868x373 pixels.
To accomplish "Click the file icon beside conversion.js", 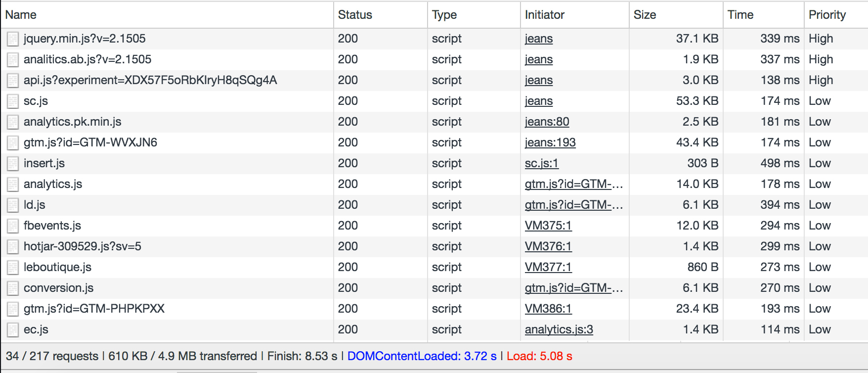I will pyautogui.click(x=13, y=288).
